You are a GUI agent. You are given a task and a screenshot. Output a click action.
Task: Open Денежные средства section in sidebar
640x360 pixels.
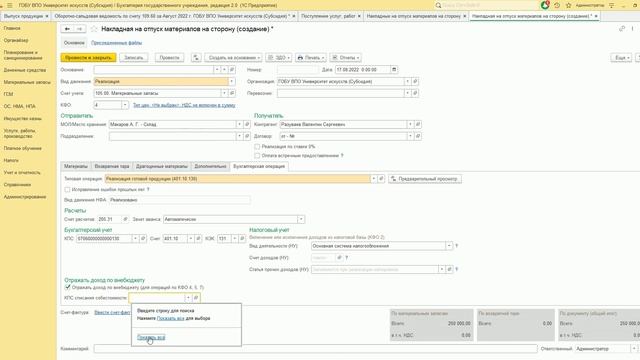[x=25, y=70]
